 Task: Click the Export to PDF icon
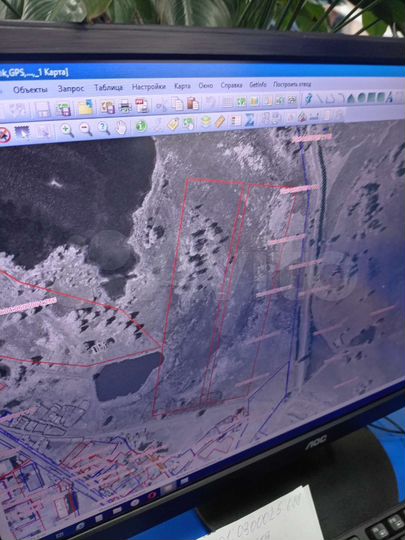pyautogui.click(x=142, y=105)
